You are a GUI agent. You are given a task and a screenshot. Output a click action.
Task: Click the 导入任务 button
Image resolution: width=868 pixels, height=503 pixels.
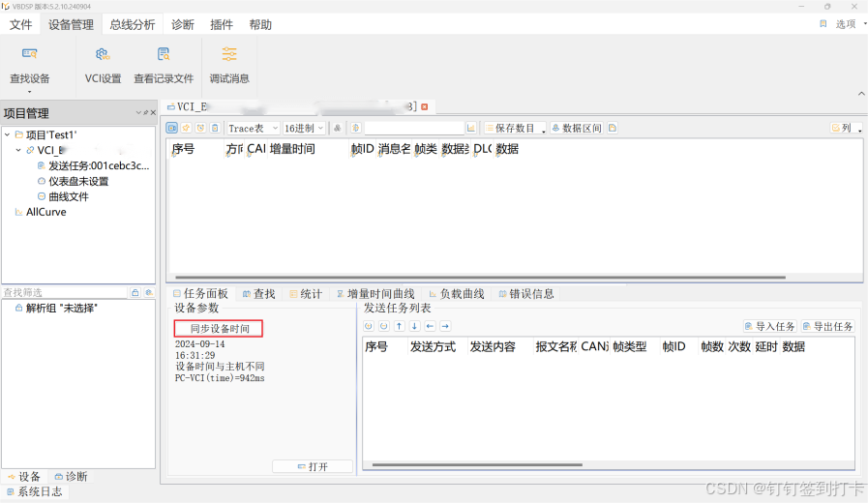click(770, 327)
